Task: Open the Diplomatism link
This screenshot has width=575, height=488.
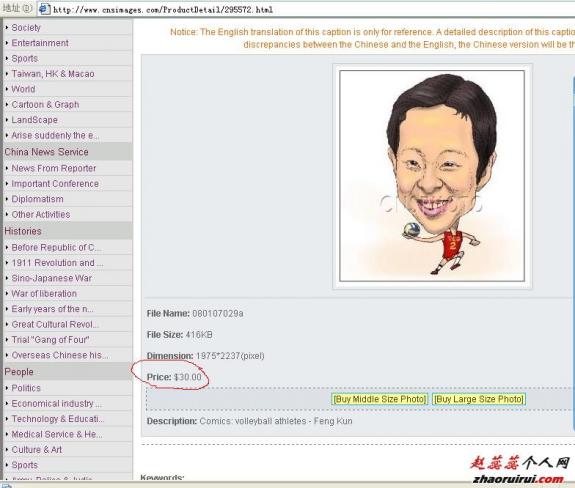Action: click(37, 199)
